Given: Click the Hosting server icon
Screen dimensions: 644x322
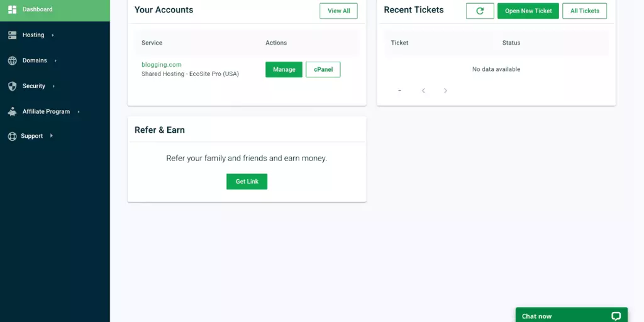Looking at the screenshot, I should pos(13,35).
